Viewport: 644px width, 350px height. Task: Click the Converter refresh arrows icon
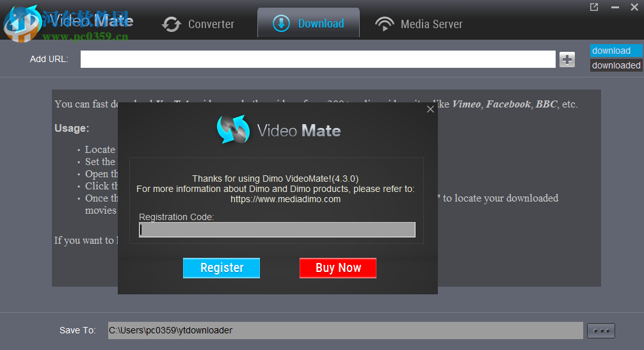(172, 24)
